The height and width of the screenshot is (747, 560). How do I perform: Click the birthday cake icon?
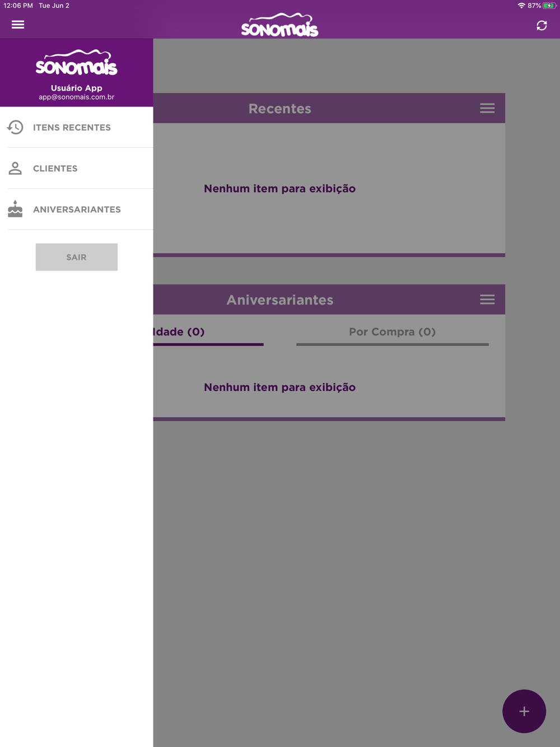pyautogui.click(x=15, y=209)
